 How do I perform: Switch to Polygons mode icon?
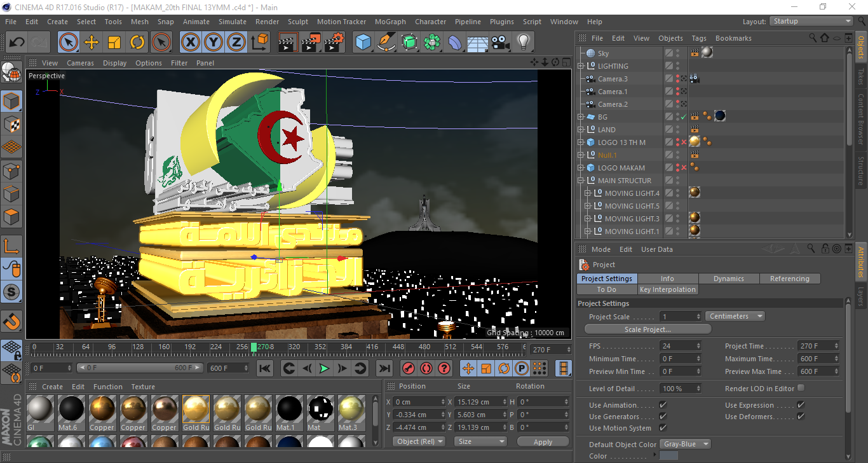11,217
